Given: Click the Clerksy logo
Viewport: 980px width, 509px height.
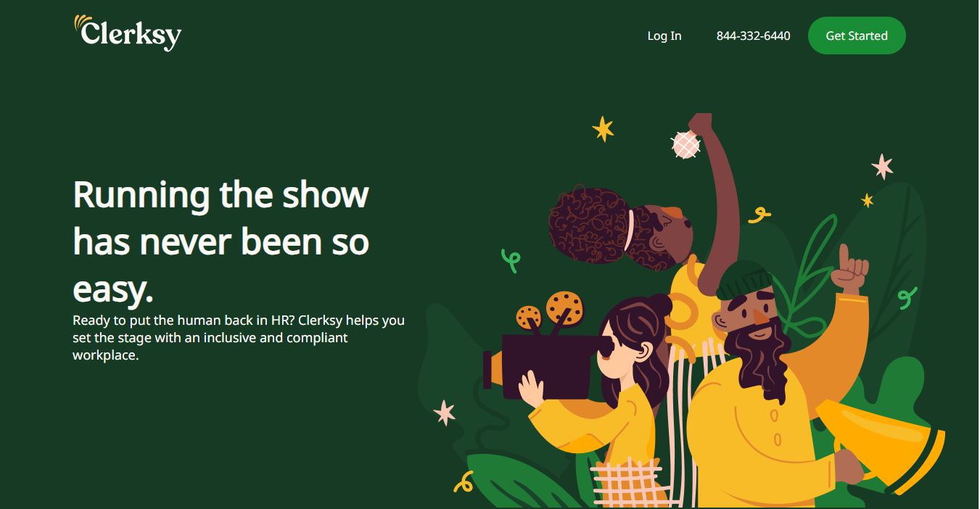Looking at the screenshot, I should point(128,33).
